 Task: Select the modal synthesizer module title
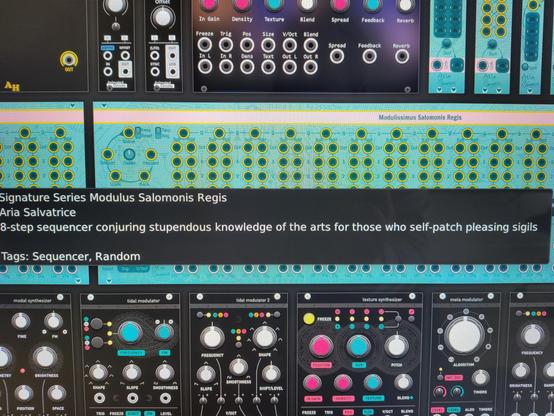click(x=33, y=301)
